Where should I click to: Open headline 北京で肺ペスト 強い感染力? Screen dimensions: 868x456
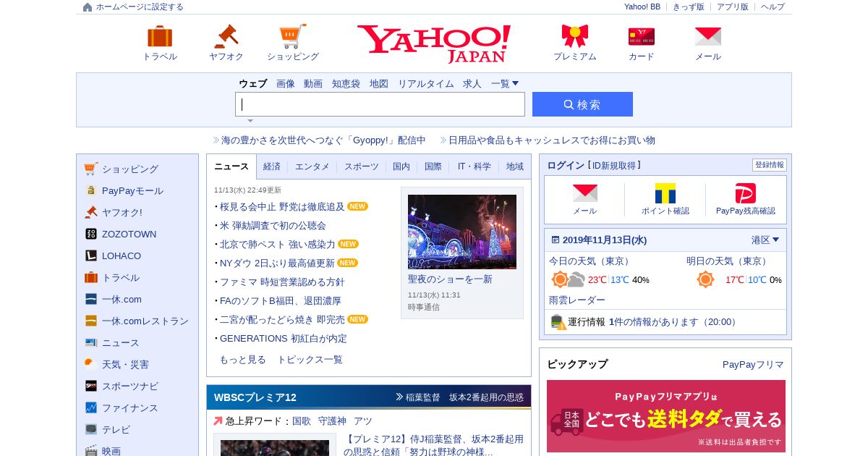(x=278, y=244)
